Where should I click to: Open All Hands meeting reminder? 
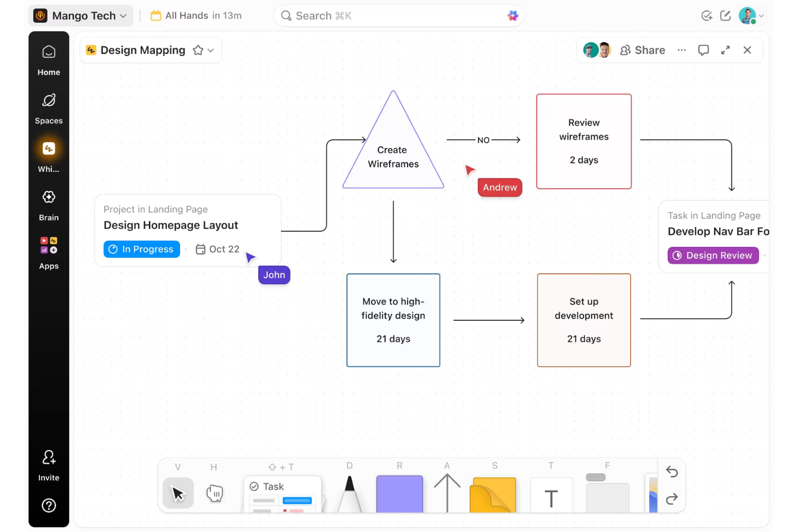point(196,16)
